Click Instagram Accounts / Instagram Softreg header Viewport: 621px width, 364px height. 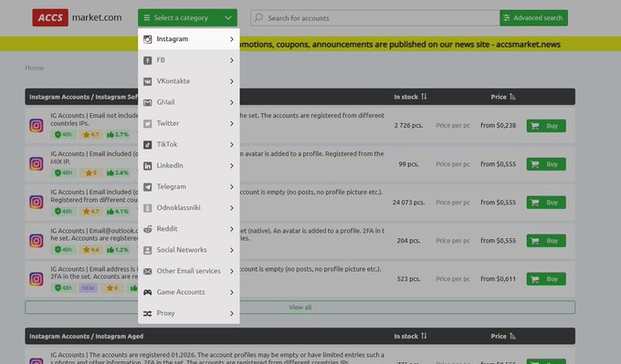coord(84,97)
